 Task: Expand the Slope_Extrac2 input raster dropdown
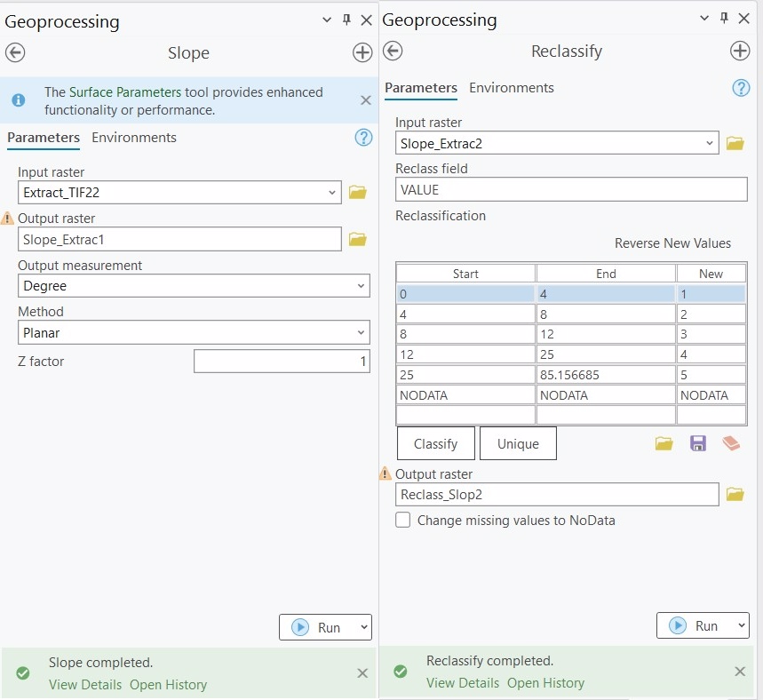tap(710, 143)
